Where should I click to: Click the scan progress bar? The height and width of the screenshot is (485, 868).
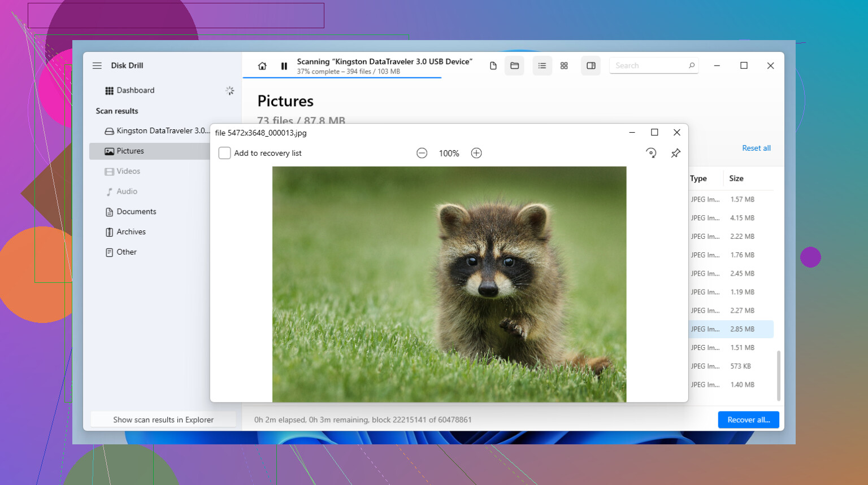(342, 77)
